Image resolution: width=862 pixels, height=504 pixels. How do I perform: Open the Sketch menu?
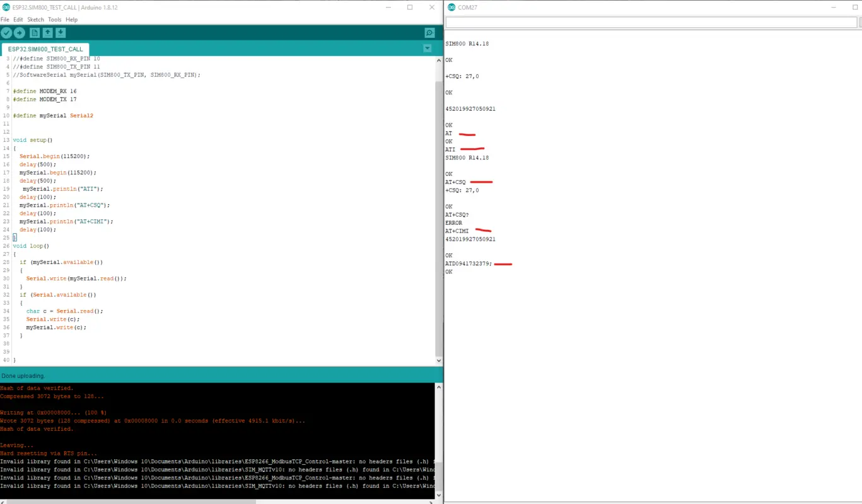[35, 20]
